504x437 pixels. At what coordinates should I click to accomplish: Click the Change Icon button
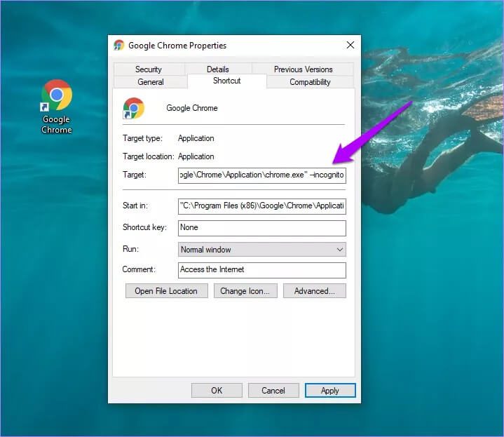coord(245,291)
